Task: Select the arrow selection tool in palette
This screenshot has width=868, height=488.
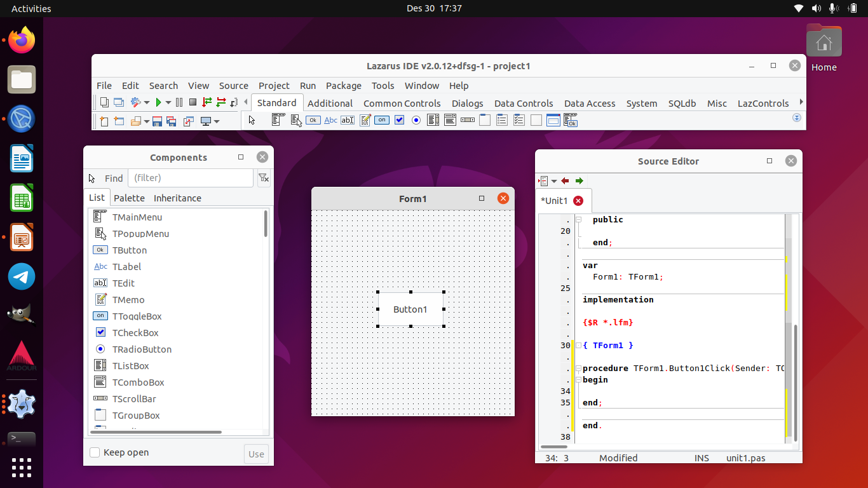Action: click(252, 120)
